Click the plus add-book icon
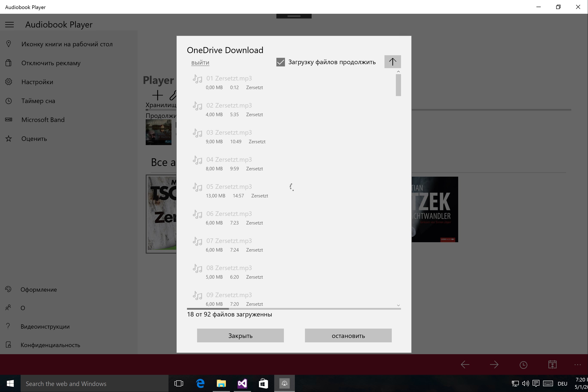Screen dimensions: 588x392 pyautogui.click(x=158, y=95)
